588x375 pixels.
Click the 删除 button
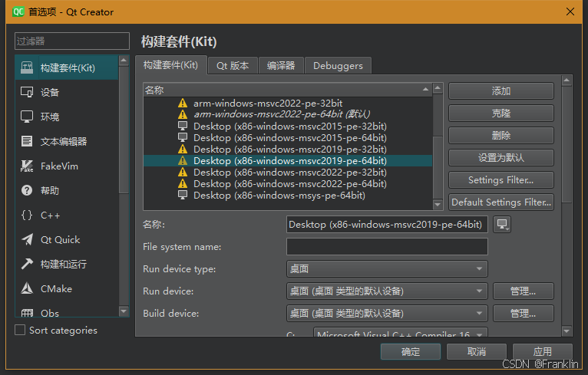pos(501,135)
